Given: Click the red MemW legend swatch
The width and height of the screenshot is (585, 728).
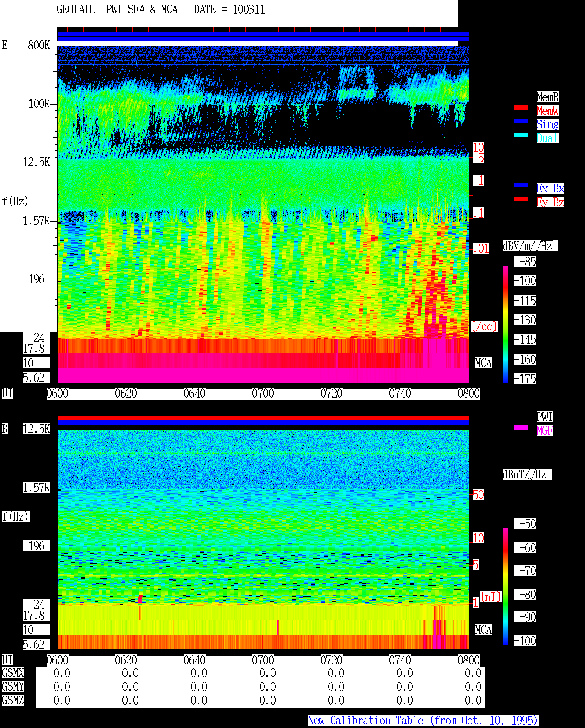Looking at the screenshot, I should click(521, 107).
